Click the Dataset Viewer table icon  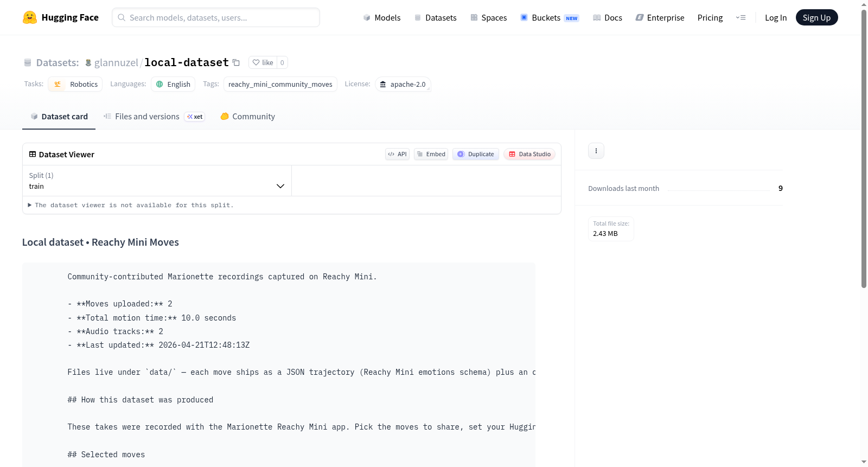(x=33, y=155)
